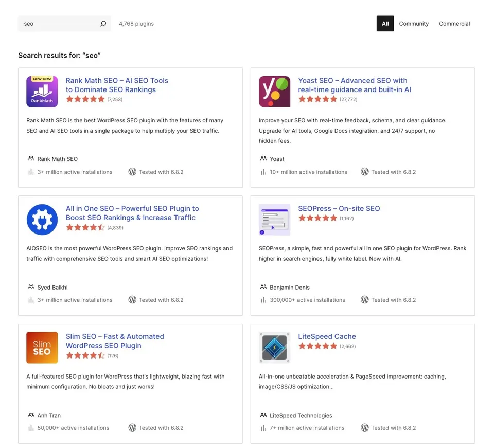This screenshot has width=494, height=448.
Task: Open the Yoast SEO title link
Action: [x=355, y=85]
